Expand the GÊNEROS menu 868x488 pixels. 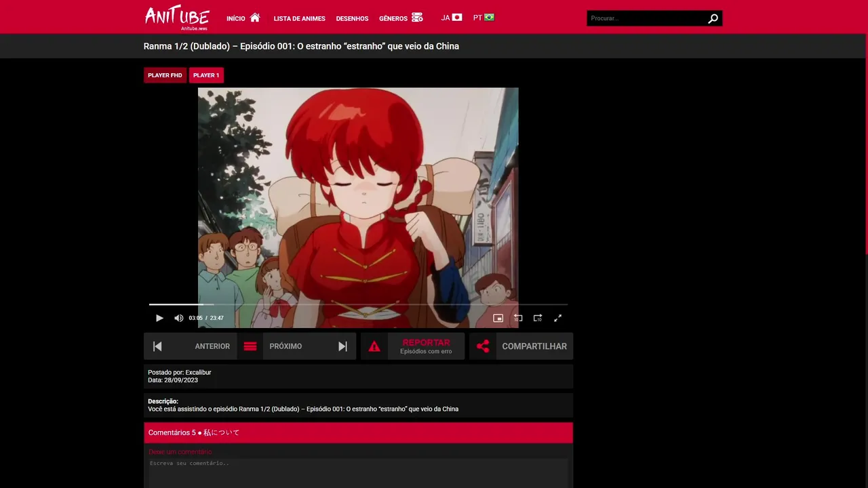click(393, 18)
